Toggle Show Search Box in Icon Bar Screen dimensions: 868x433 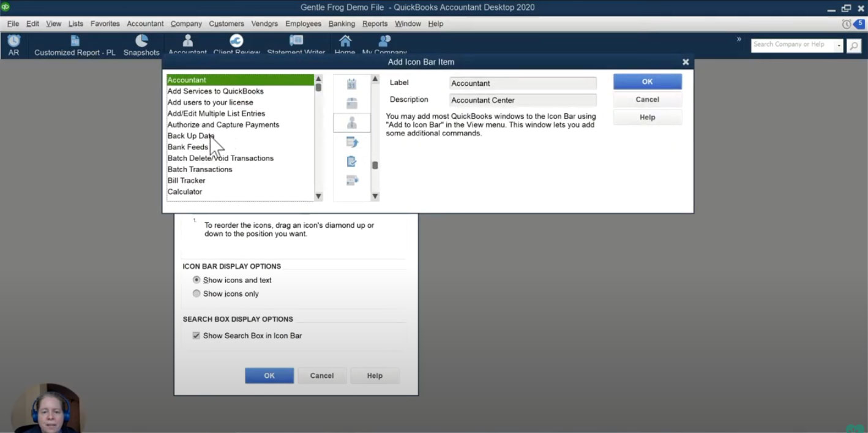[x=196, y=336]
